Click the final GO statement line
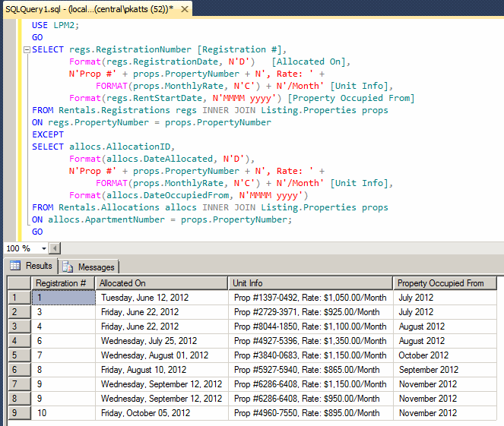This screenshot has height=426, width=504. pyautogui.click(x=37, y=232)
